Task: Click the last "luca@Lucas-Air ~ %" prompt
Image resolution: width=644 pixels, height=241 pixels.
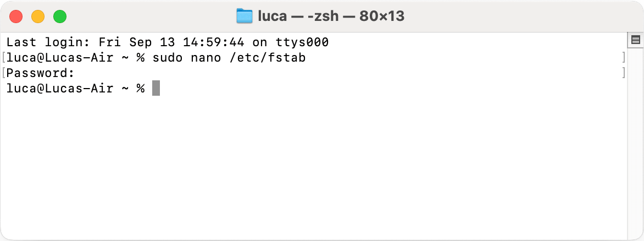Action: (x=76, y=89)
